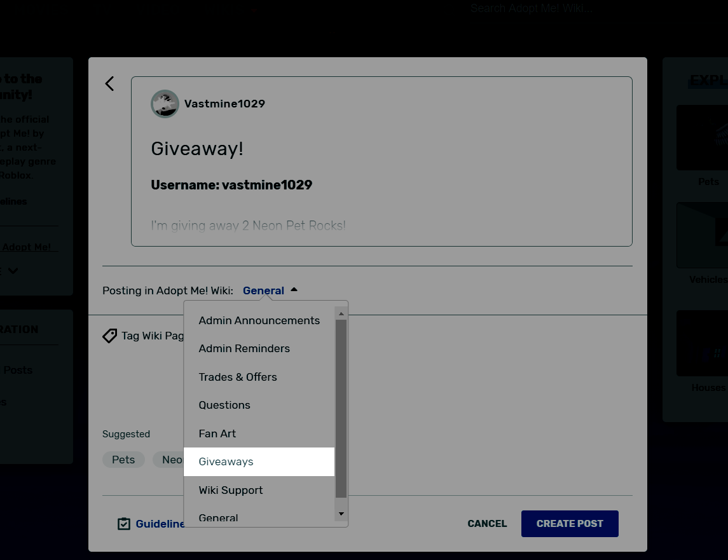Click the Search Adopt Me! Wiki field
This screenshot has width=728, height=560.
pos(532,8)
